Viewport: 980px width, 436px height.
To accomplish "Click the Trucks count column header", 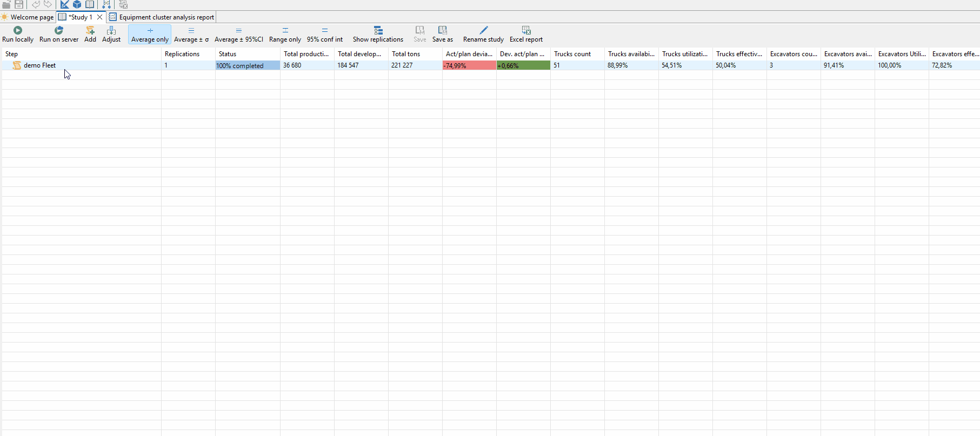I will (577, 54).
